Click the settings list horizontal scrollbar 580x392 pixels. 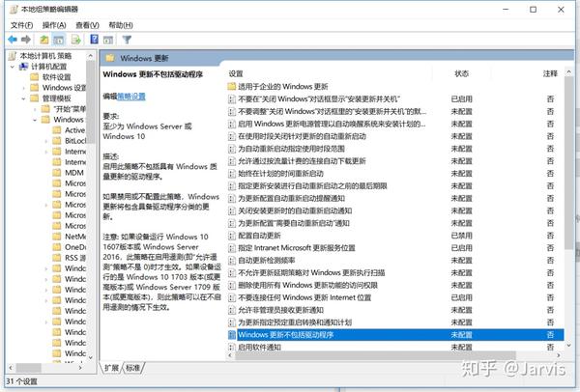[x=375, y=355]
